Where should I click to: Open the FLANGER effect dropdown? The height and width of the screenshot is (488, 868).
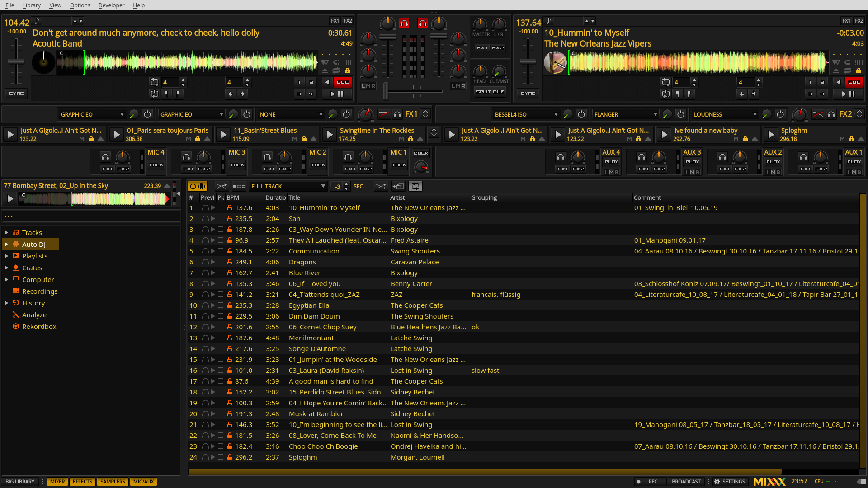tap(625, 114)
